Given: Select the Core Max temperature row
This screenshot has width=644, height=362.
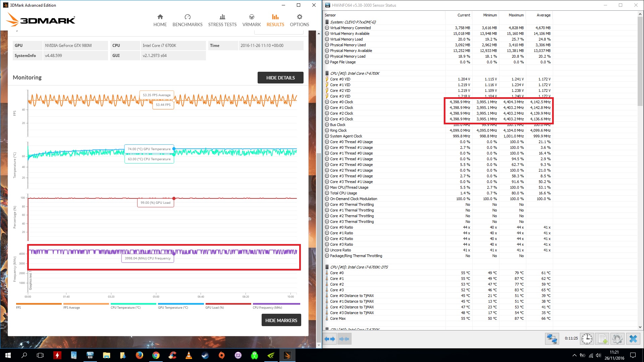Looking at the screenshot, I should pos(438,318).
